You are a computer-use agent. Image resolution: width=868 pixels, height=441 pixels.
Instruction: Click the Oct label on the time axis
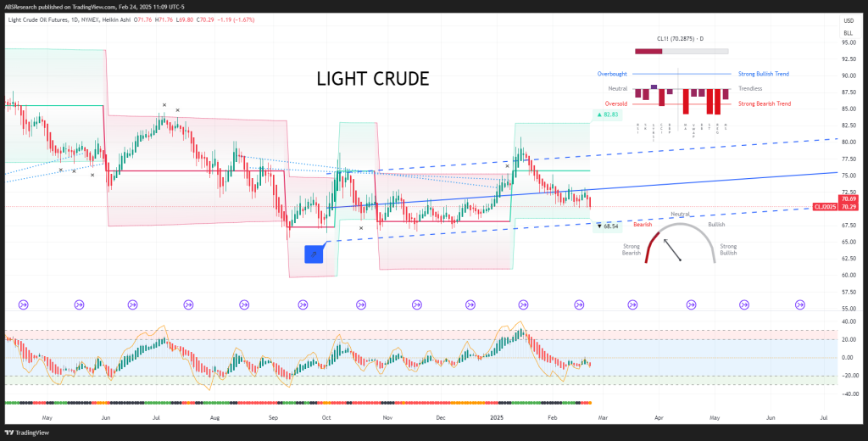click(x=326, y=417)
